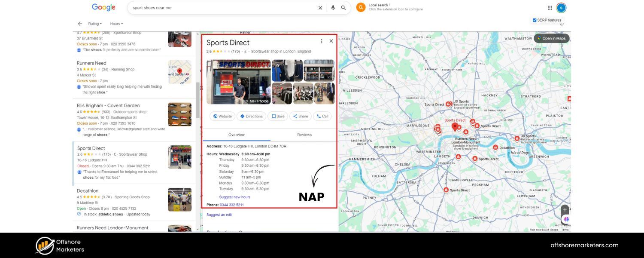The width and height of the screenshot is (644, 258).
Task: Click the Suggest new hours link
Action: 234,197
